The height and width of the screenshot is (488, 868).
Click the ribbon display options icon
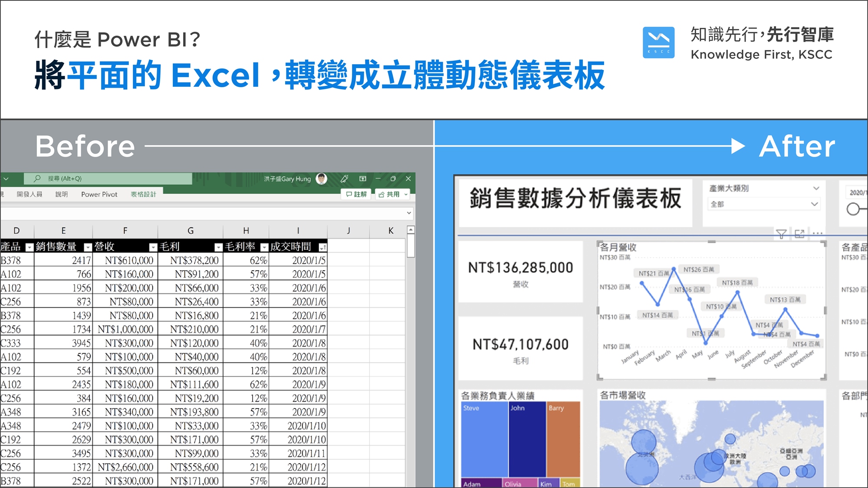(x=363, y=179)
